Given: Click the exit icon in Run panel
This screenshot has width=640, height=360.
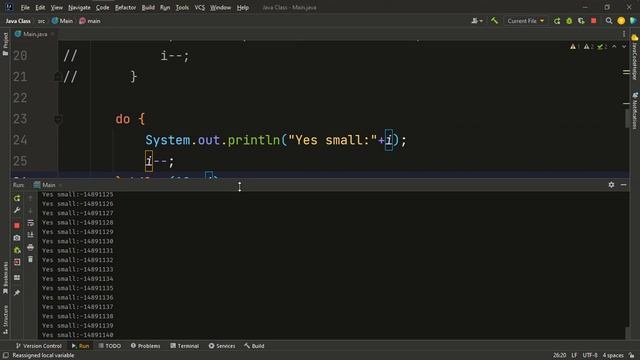Looking at the screenshot, I should [17, 262].
